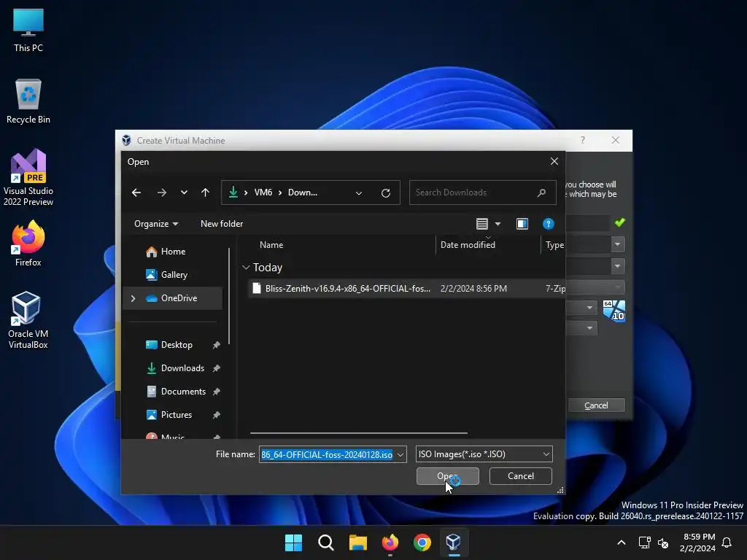Open Downloads quick access folder
This screenshot has height=560, width=747.
(x=182, y=368)
